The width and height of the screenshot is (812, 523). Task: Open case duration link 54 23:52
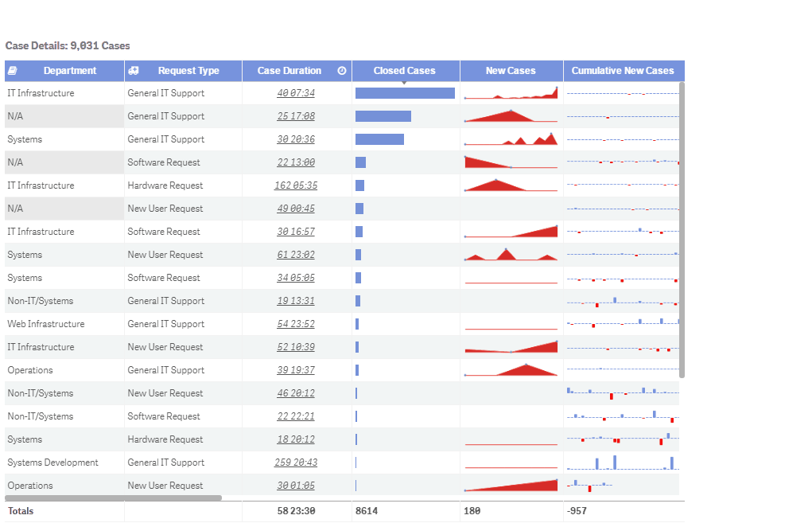click(x=296, y=324)
